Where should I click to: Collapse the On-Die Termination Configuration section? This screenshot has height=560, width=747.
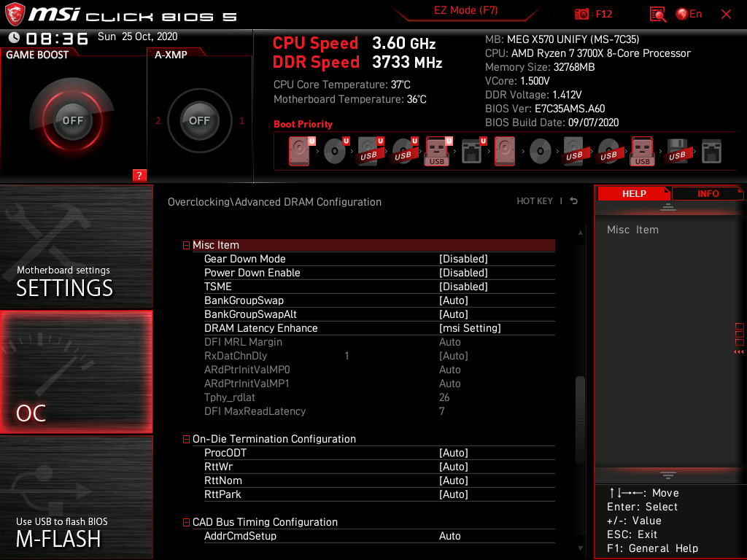(x=186, y=439)
